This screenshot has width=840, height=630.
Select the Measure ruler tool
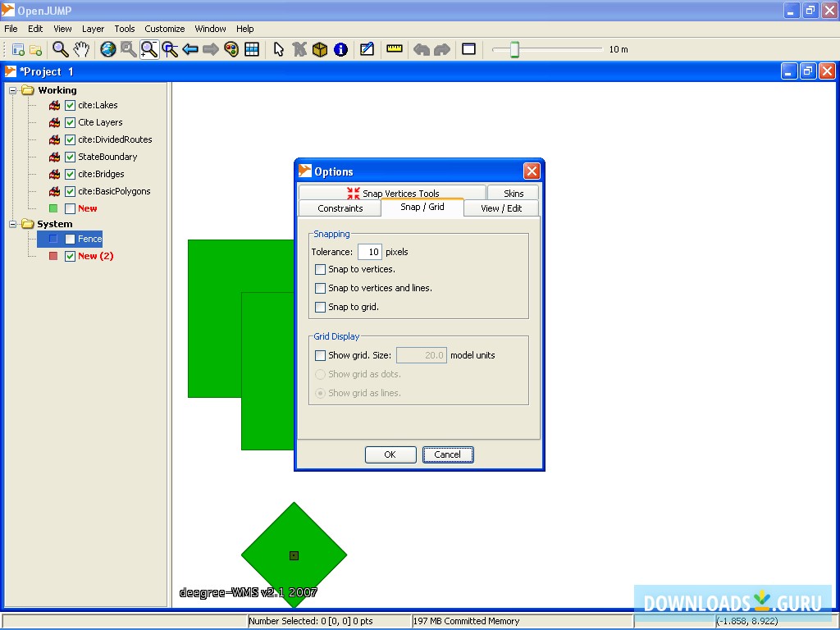tap(395, 49)
